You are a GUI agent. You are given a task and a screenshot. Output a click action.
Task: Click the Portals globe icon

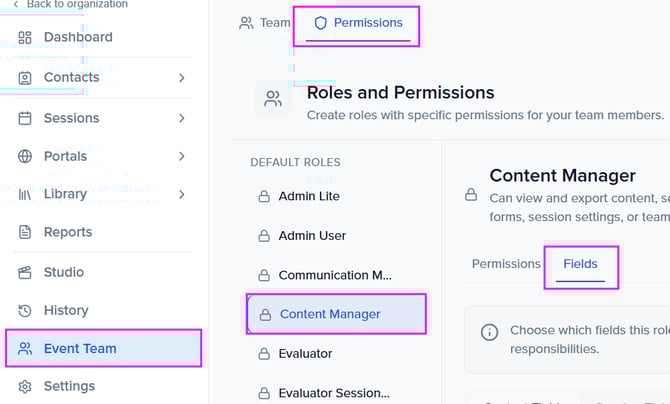(x=25, y=156)
